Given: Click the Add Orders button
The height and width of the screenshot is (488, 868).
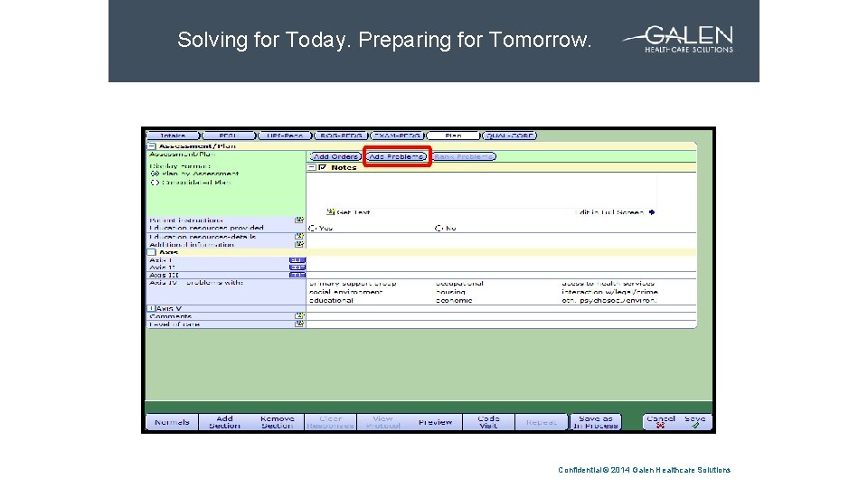Looking at the screenshot, I should point(335,156).
